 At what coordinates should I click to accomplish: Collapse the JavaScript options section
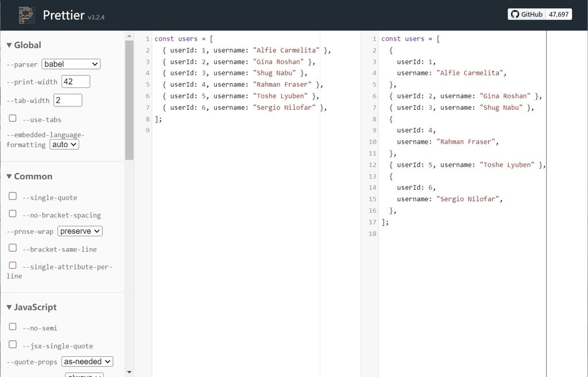point(32,307)
